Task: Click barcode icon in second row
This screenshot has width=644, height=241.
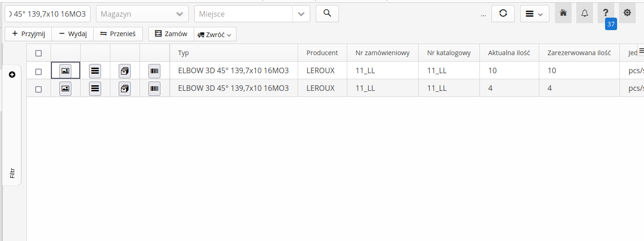Action: coord(154,89)
